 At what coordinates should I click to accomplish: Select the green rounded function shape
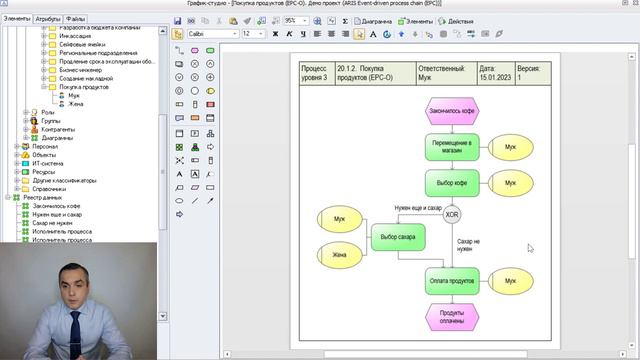click(x=210, y=51)
